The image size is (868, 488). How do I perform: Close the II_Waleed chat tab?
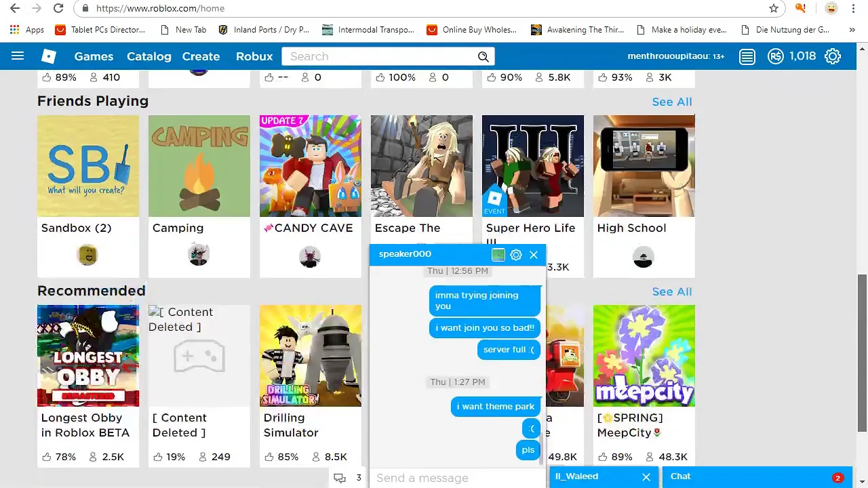pyautogui.click(x=646, y=477)
